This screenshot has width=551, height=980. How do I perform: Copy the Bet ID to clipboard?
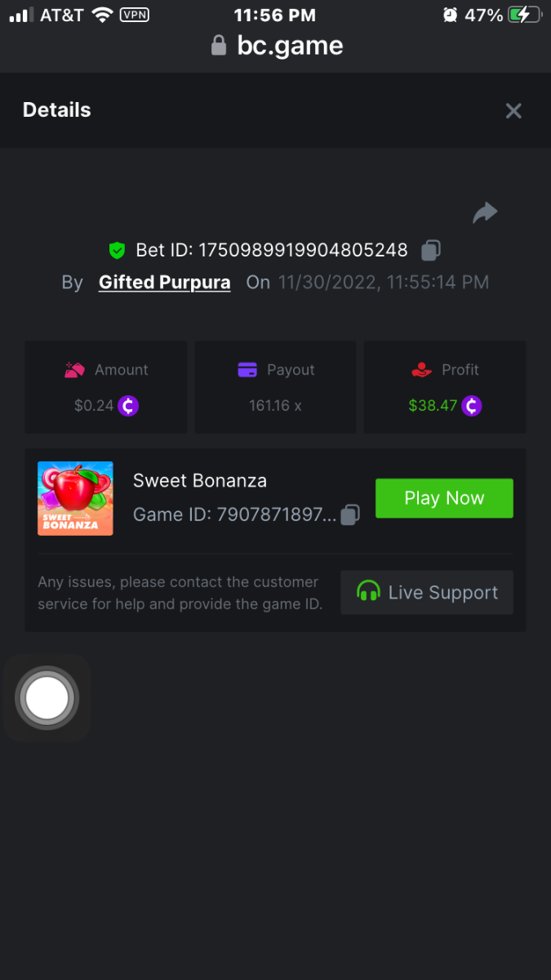(x=431, y=250)
